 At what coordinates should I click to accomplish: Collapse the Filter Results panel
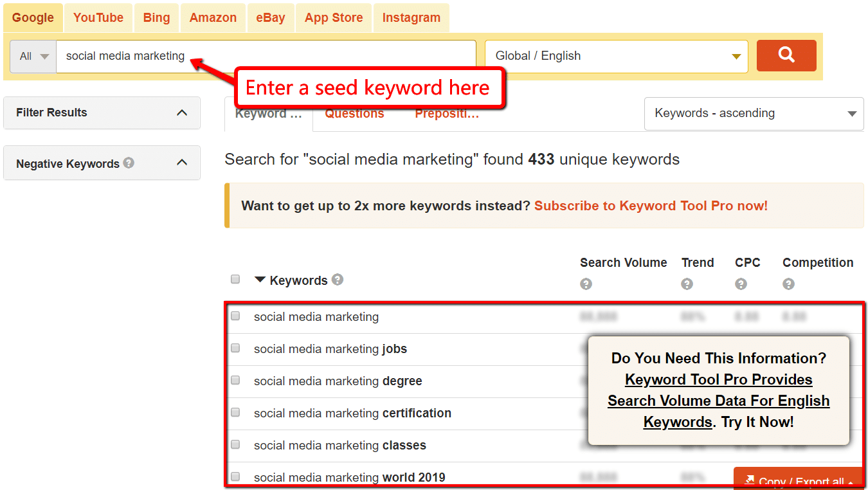click(182, 113)
